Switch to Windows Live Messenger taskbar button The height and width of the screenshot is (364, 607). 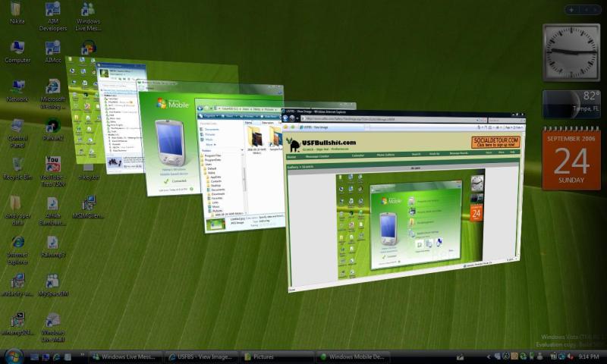coord(126,356)
